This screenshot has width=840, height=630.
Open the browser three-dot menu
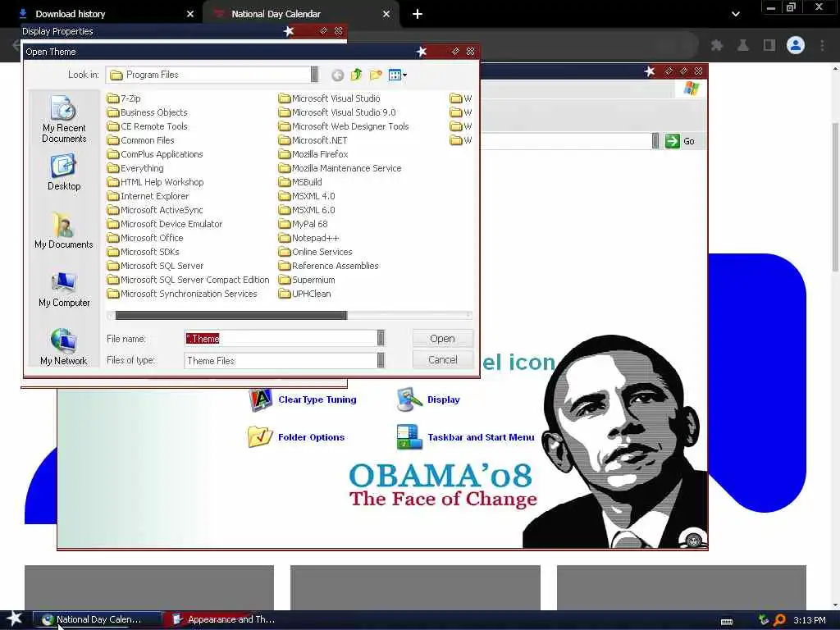pos(822,46)
